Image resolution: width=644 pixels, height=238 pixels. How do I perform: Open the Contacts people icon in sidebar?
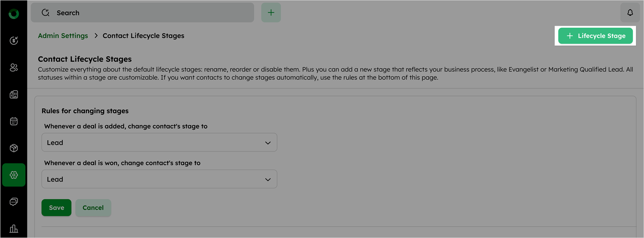pos(14,67)
